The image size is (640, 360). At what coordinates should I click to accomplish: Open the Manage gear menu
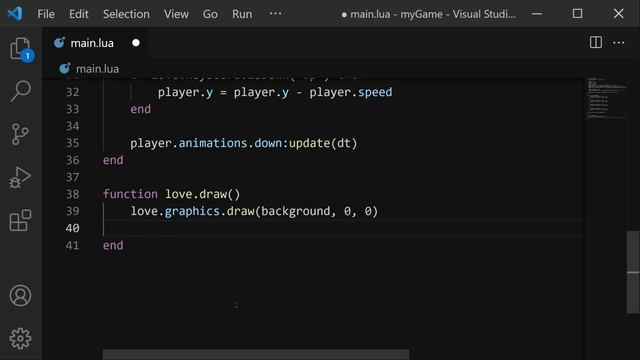[20, 338]
